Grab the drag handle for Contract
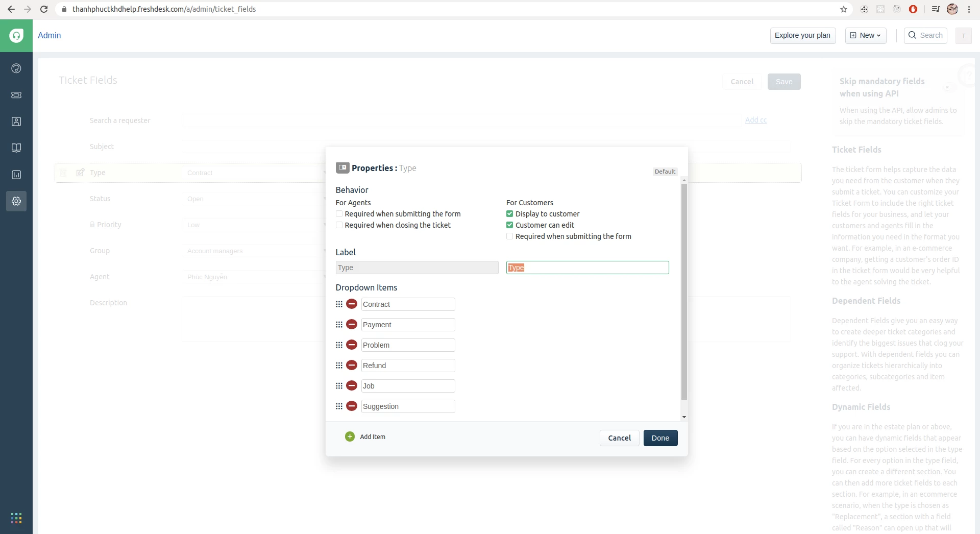This screenshot has width=980, height=534. pos(339,304)
